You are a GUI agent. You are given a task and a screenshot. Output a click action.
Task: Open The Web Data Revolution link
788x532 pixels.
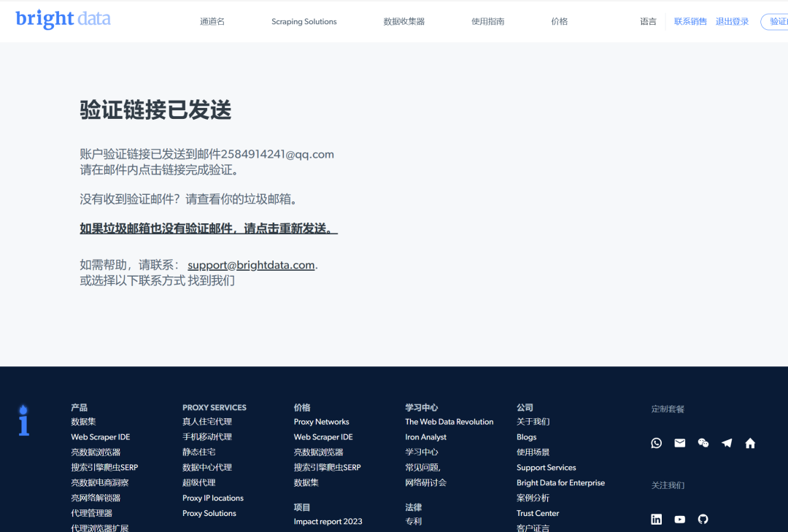tap(449, 422)
